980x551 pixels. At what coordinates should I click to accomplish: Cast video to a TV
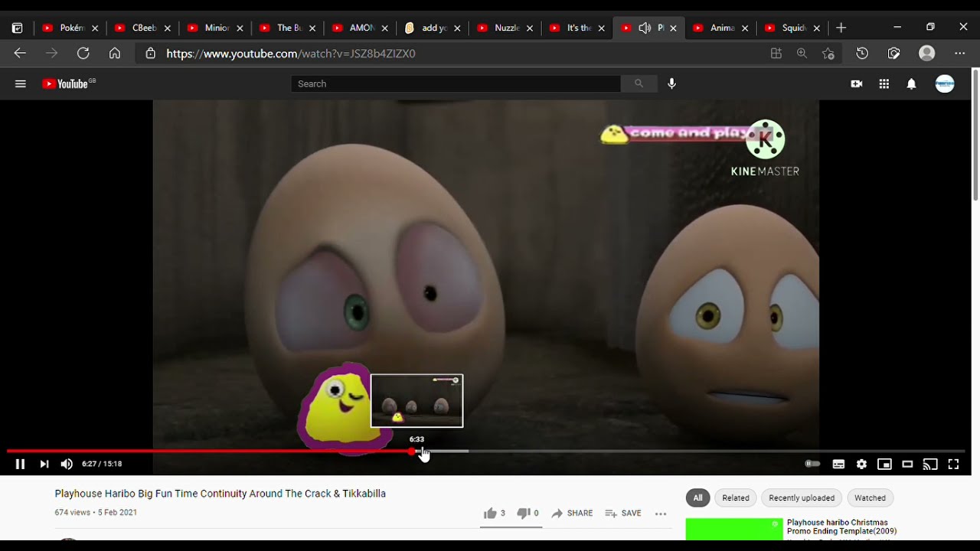(x=930, y=464)
